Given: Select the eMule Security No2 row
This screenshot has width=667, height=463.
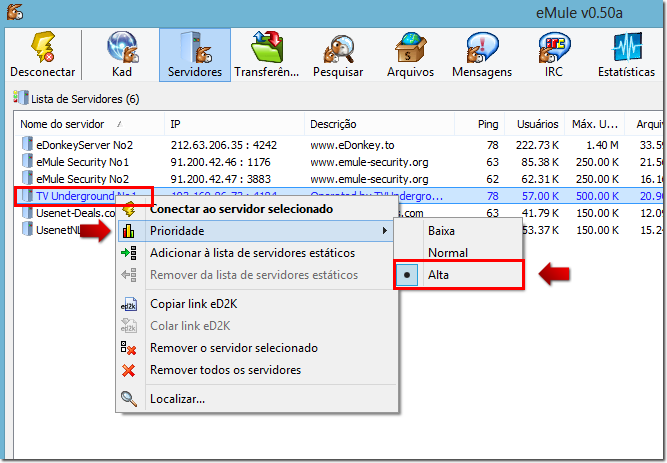Looking at the screenshot, I should click(338, 179).
